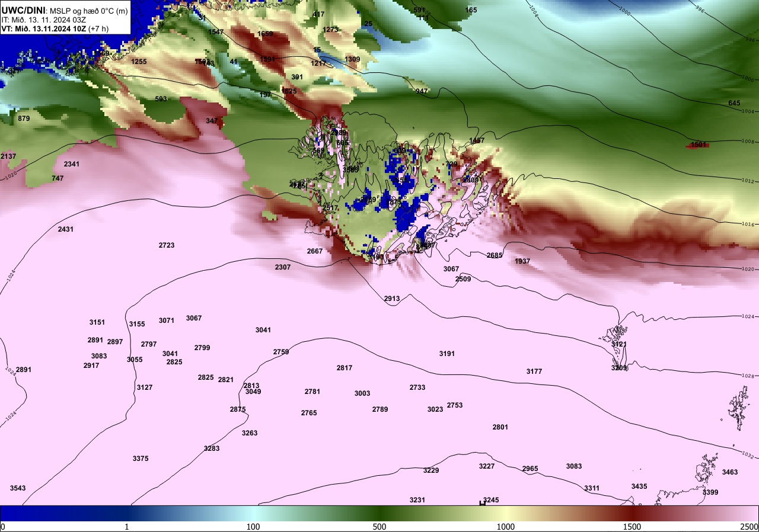The width and height of the screenshot is (759, 532).
Task: Click the value 2341
Action: click(x=72, y=164)
